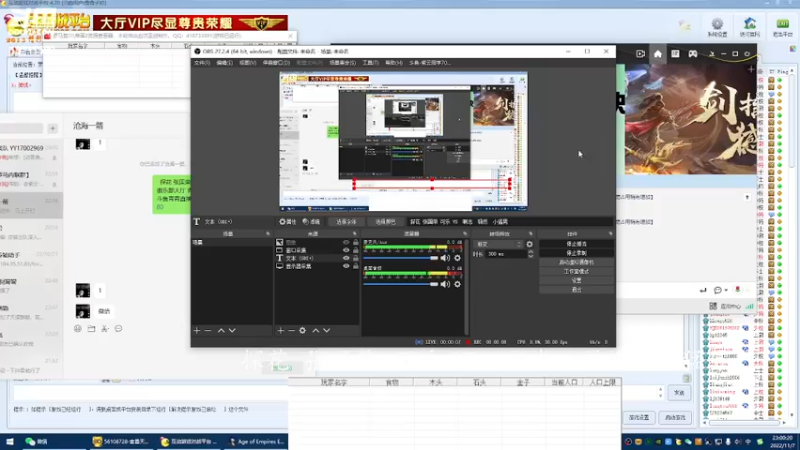Screen dimensions: 800x450
Task: Toggle visibility eye of display capture source
Action: point(346,266)
